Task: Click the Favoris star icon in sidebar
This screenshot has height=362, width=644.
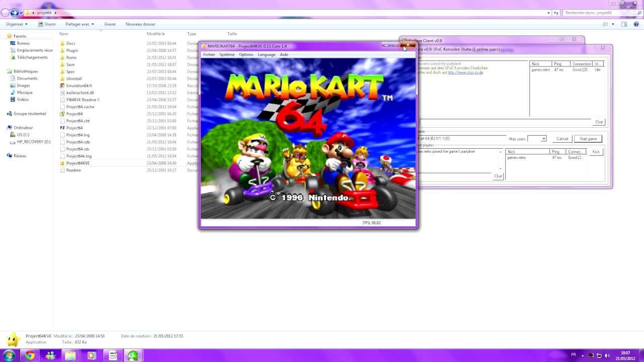Action: (9, 36)
